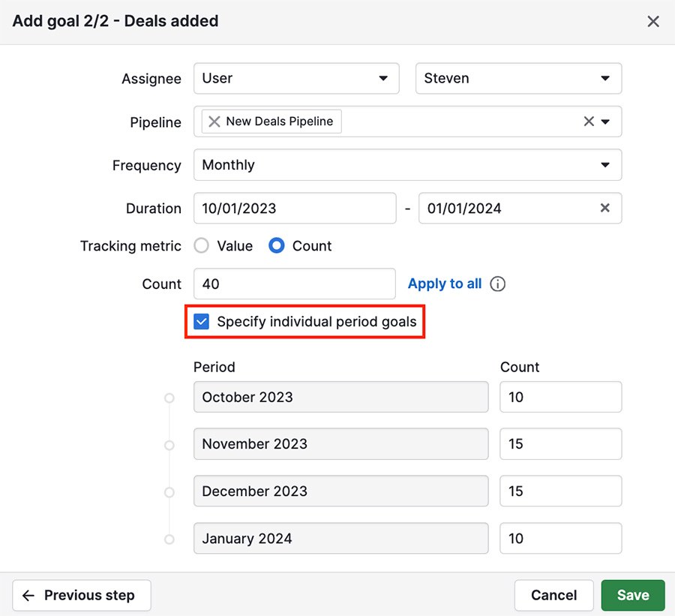Cancel adding the goal
675x616 pixels.
coord(553,595)
